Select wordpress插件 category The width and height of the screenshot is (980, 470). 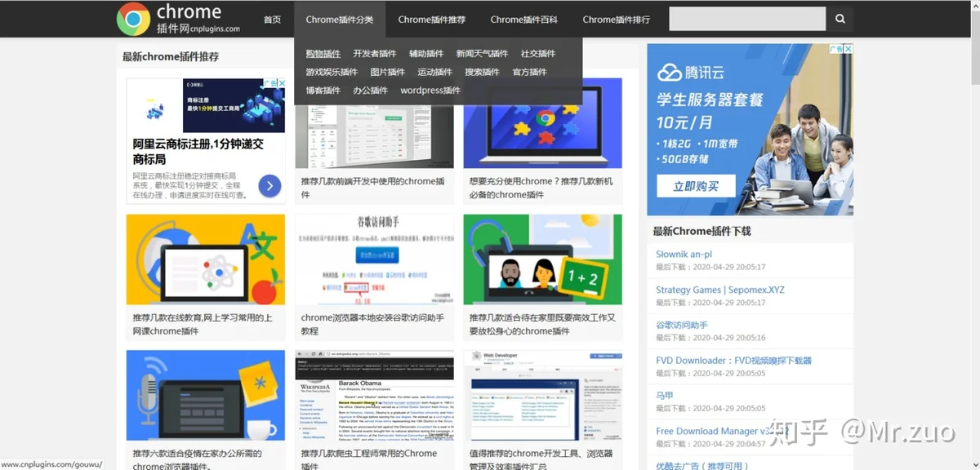point(430,91)
